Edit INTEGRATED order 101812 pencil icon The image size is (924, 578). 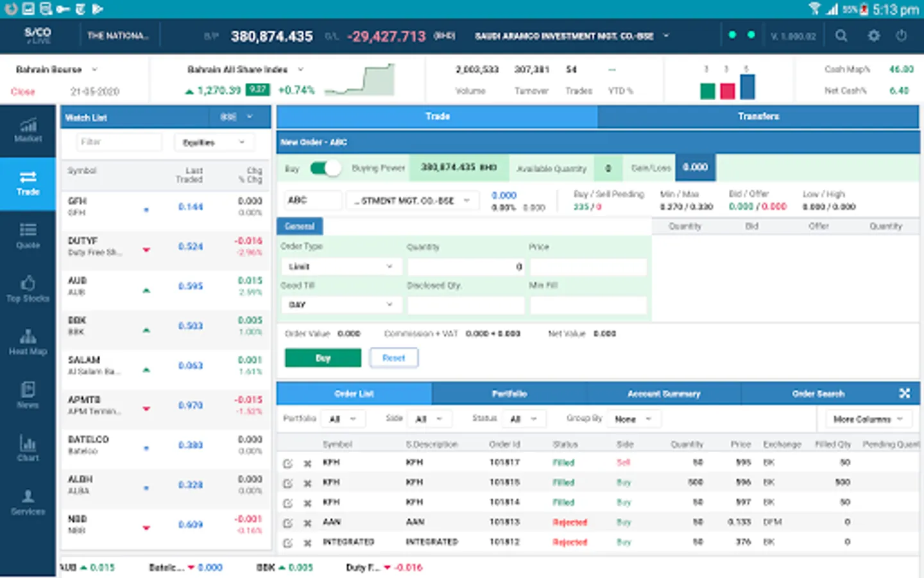(288, 543)
